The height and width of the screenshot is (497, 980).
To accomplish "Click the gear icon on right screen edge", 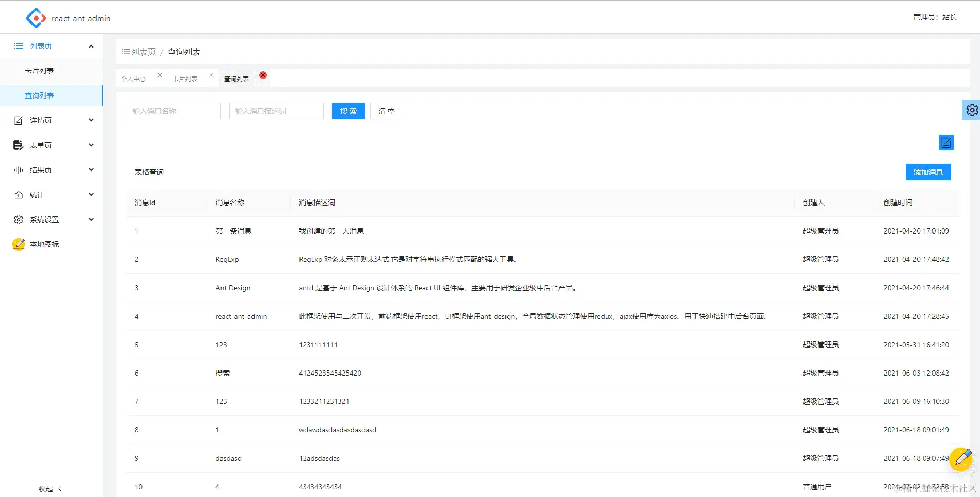I will pyautogui.click(x=972, y=110).
